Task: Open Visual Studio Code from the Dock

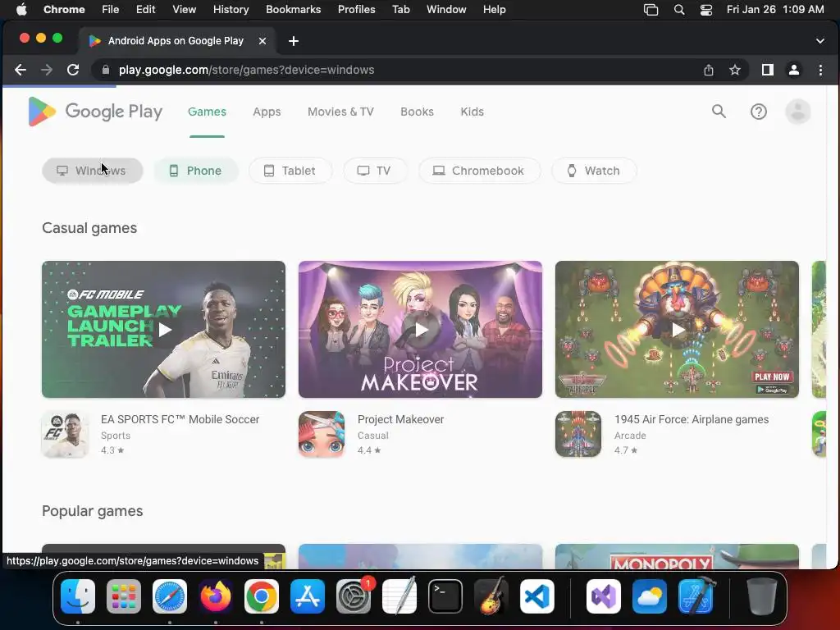Action: (x=536, y=596)
